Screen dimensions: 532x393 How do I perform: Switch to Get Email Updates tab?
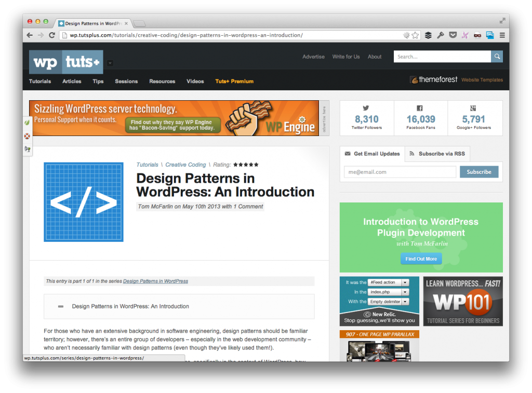click(372, 154)
